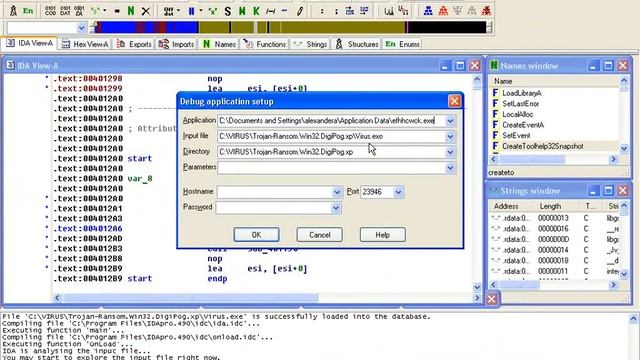Click the Off operand type toolbar icon
Screen dimensions: 640x360
[168, 11]
